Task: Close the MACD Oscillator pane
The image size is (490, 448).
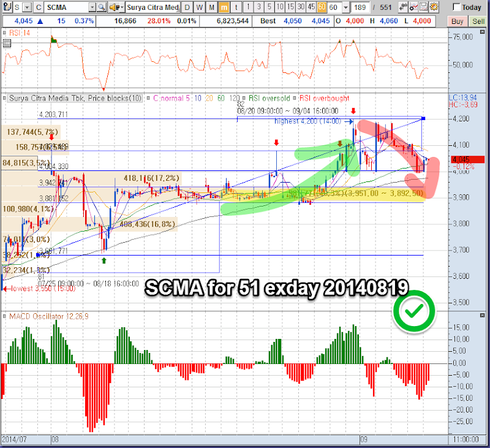Action: 482,316
